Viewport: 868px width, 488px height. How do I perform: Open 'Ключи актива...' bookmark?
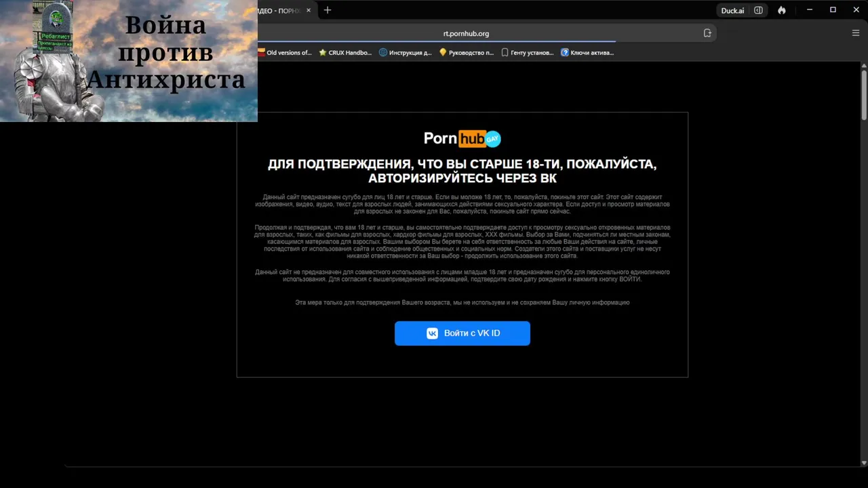coord(587,52)
